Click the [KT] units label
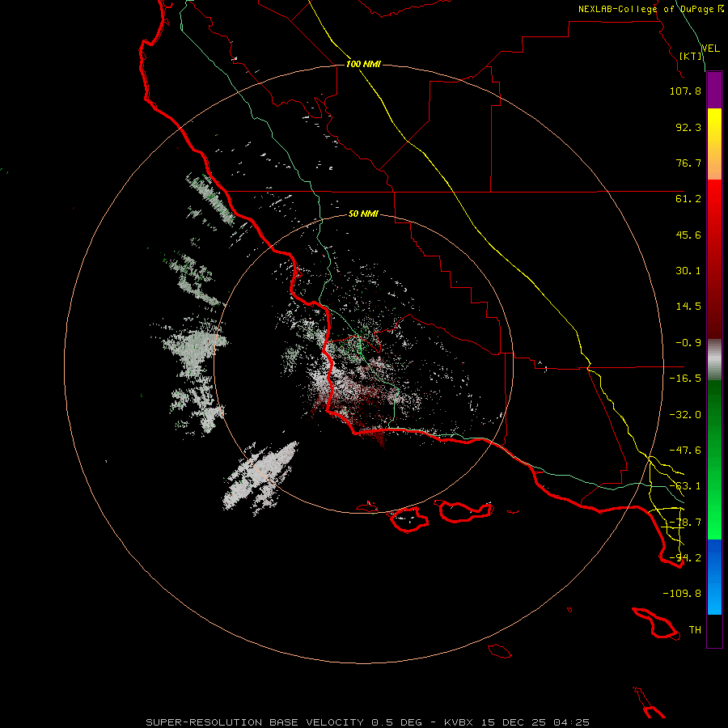728x728 pixels. pyautogui.click(x=691, y=56)
